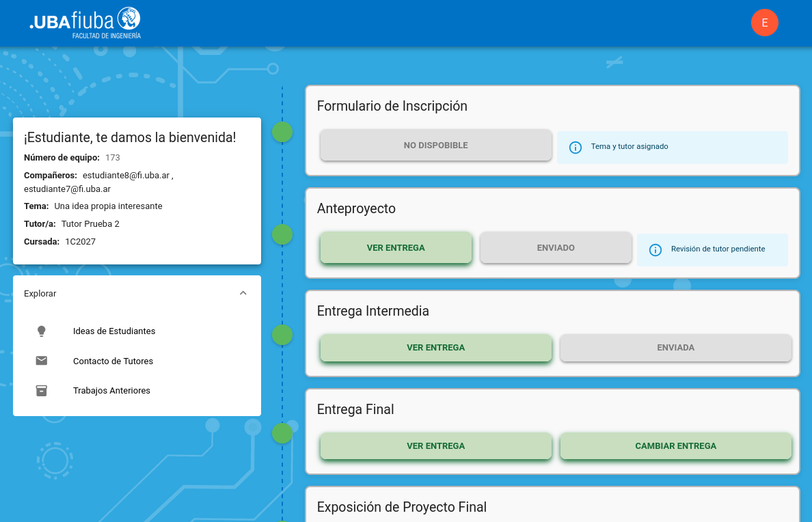Screen dimensions: 812x522
Task: Click the Enviado button in Anteproyecto
Action: (555, 247)
